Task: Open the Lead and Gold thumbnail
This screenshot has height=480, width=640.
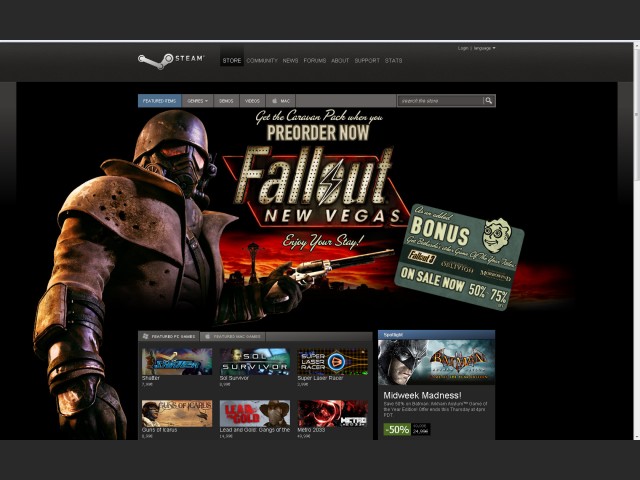Action: 255,413
